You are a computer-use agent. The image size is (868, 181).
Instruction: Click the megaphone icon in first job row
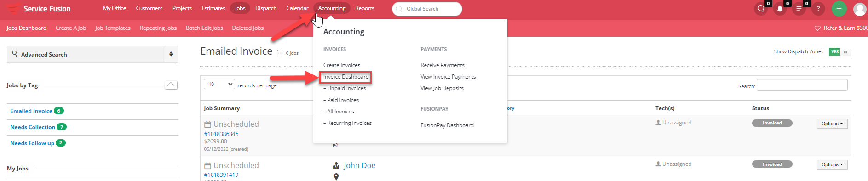click(x=335, y=145)
